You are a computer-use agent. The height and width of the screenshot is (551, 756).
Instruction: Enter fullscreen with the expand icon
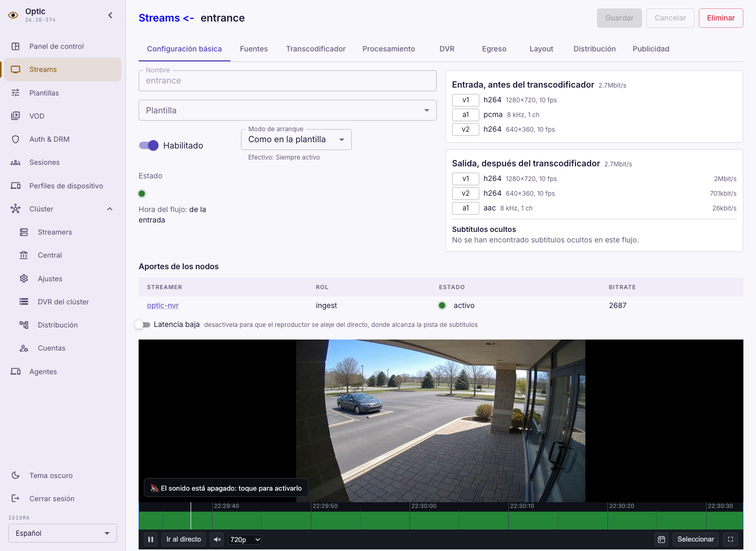click(x=730, y=539)
